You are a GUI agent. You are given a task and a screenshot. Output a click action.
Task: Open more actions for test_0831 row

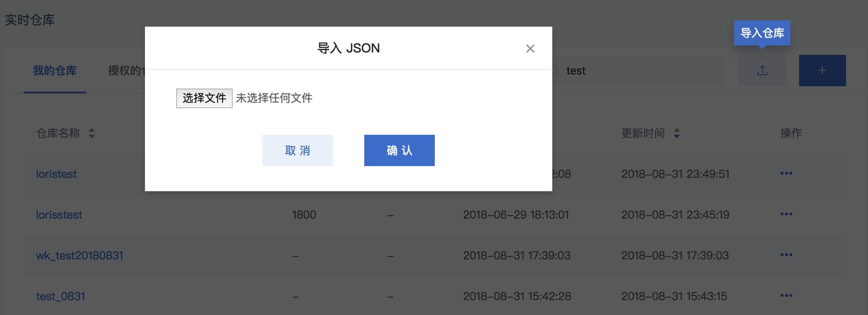(x=787, y=295)
